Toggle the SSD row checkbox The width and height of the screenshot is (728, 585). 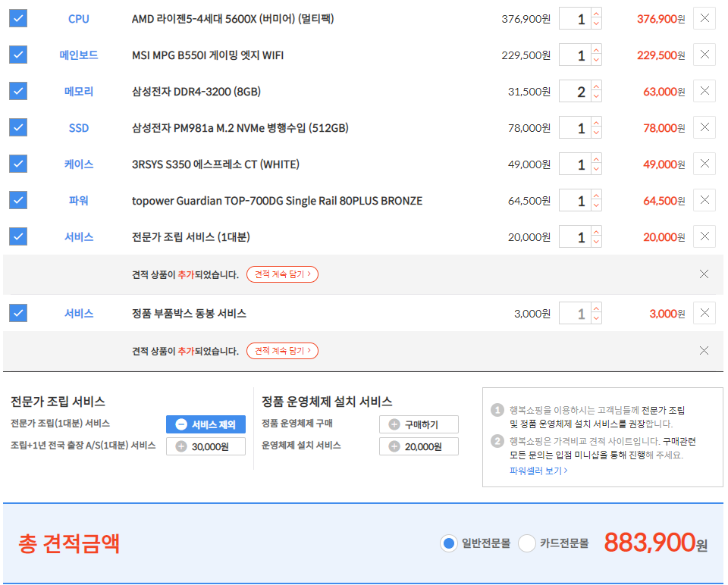18,127
